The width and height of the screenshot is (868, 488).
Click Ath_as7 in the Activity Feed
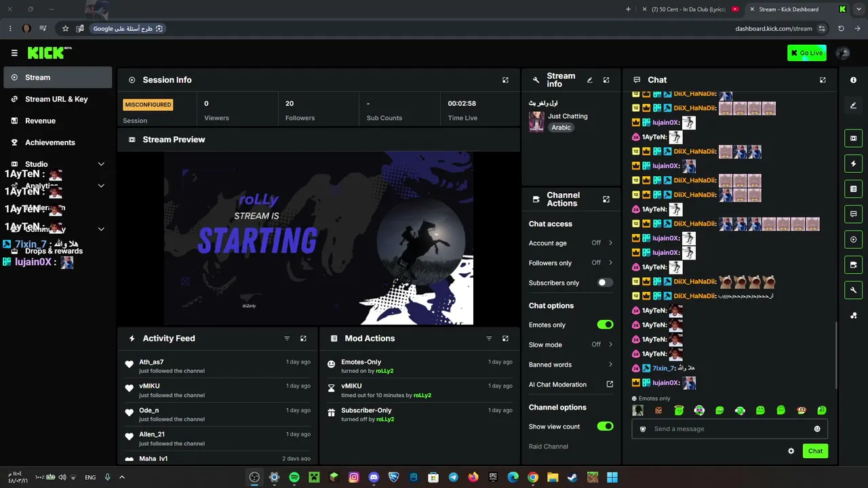151,362
